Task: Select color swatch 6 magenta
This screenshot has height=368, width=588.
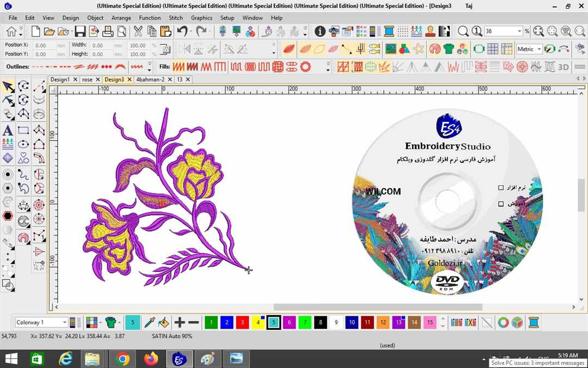Action: click(x=289, y=322)
